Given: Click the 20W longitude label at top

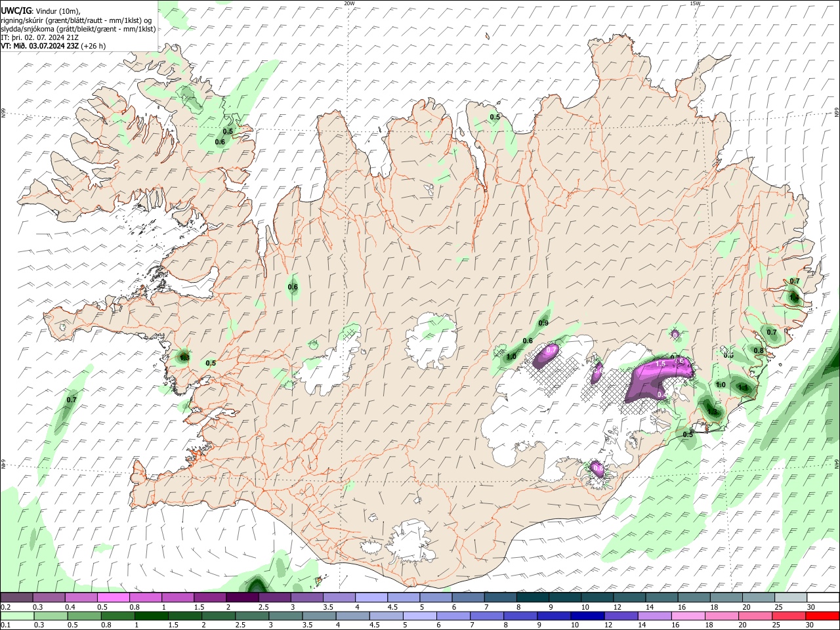Looking at the screenshot, I should (349, 3).
